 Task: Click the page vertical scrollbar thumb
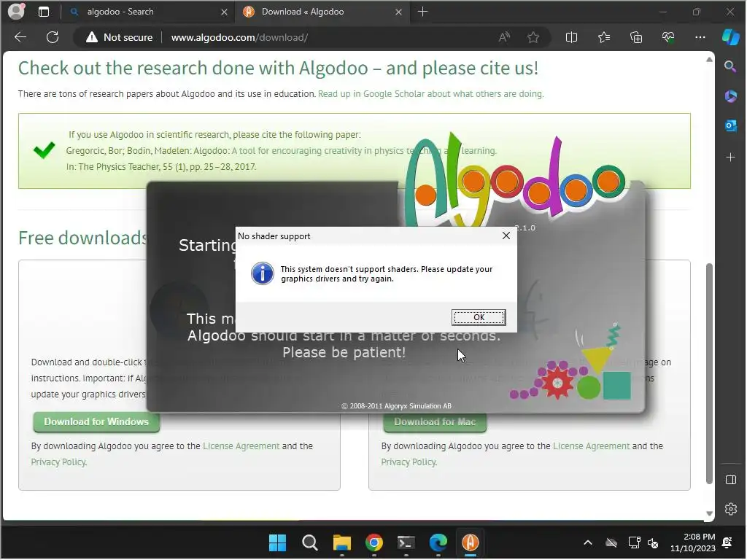709,373
